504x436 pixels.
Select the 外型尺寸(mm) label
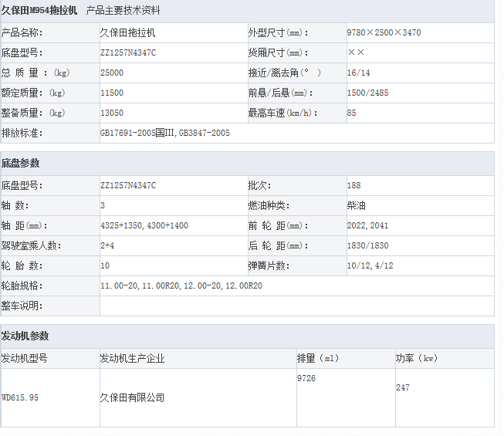click(278, 32)
